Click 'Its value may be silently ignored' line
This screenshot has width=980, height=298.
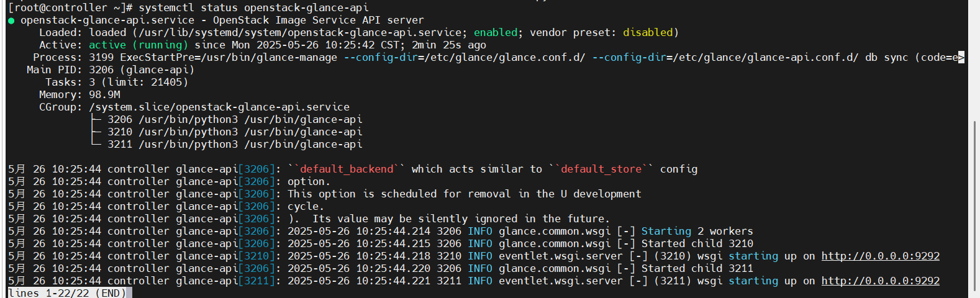pyautogui.click(x=461, y=219)
